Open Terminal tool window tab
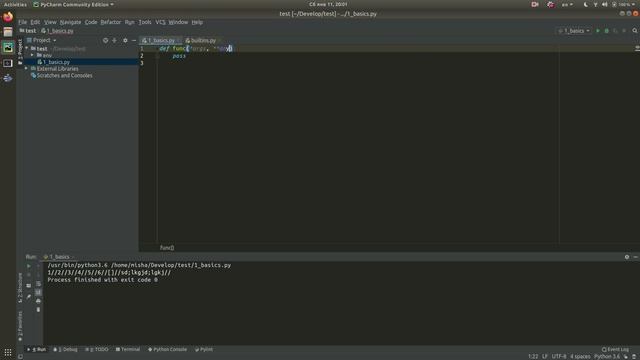 tap(128, 349)
